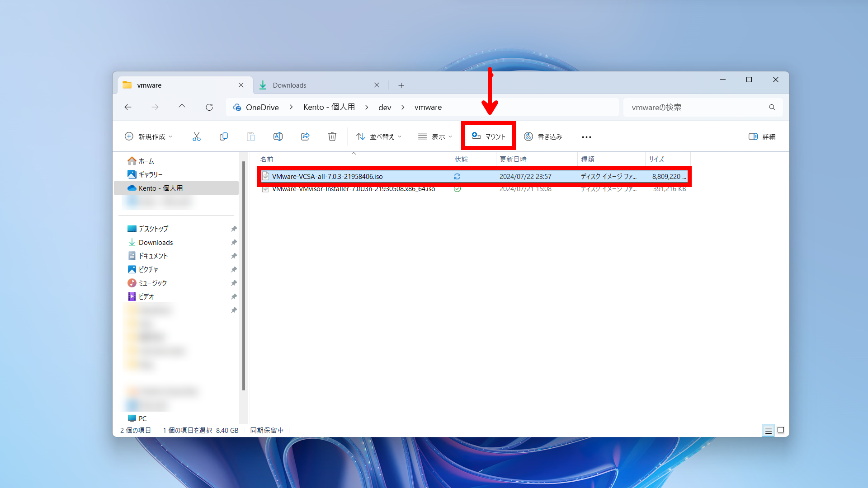This screenshot has width=868, height=488.
Task: Click the Cut scissors icon
Action: tap(196, 136)
